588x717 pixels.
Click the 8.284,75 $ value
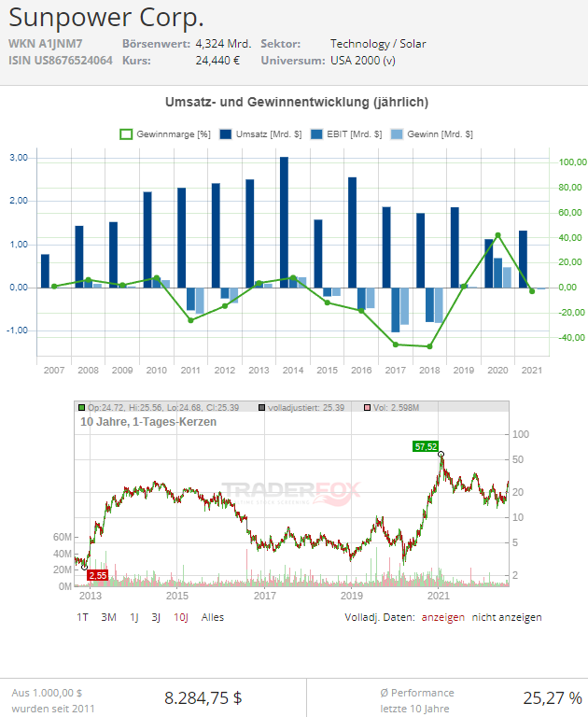coord(203,697)
